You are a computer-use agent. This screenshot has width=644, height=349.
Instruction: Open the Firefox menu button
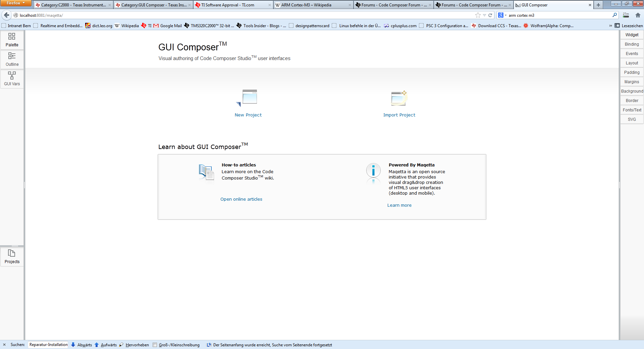(x=15, y=3)
